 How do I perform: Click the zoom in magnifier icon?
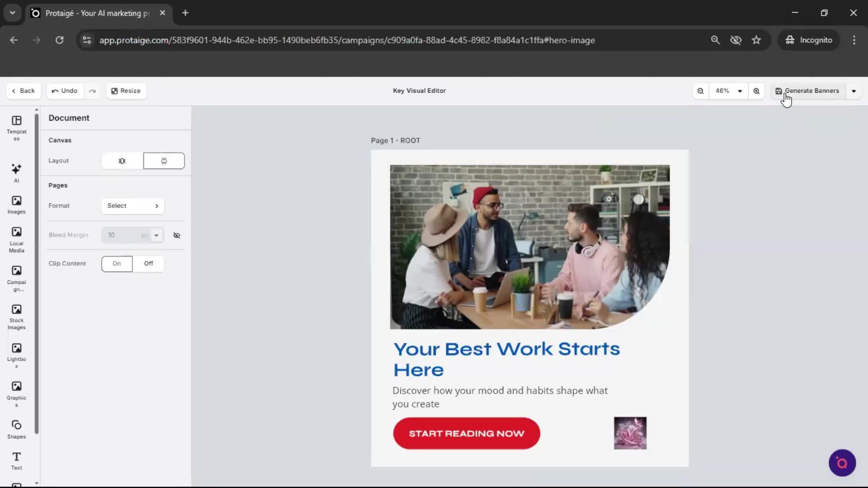pyautogui.click(x=756, y=91)
